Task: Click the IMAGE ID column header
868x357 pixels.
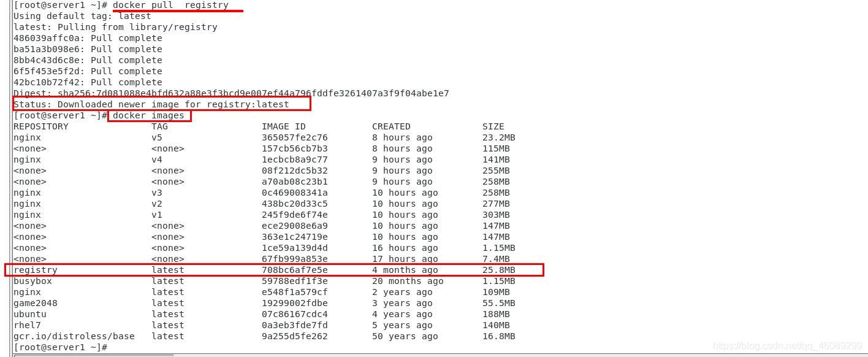Action: (284, 126)
